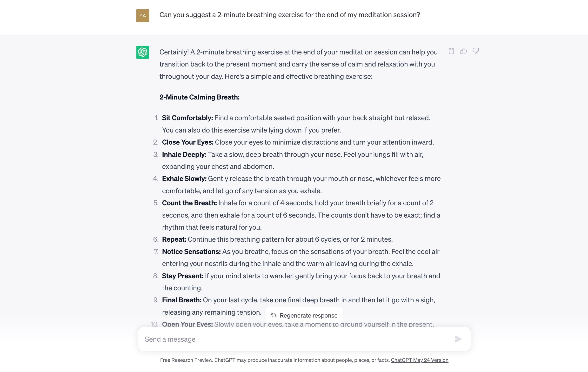Click the "2-Minute Calming Breath" heading
This screenshot has height=372, width=588.
tap(200, 97)
